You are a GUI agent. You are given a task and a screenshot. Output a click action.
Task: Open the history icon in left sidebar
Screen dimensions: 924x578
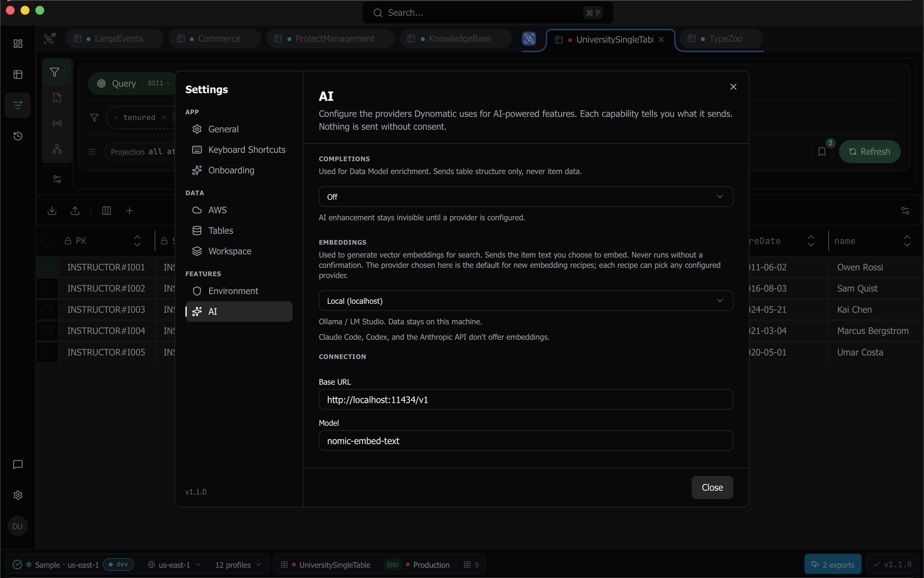pos(18,136)
